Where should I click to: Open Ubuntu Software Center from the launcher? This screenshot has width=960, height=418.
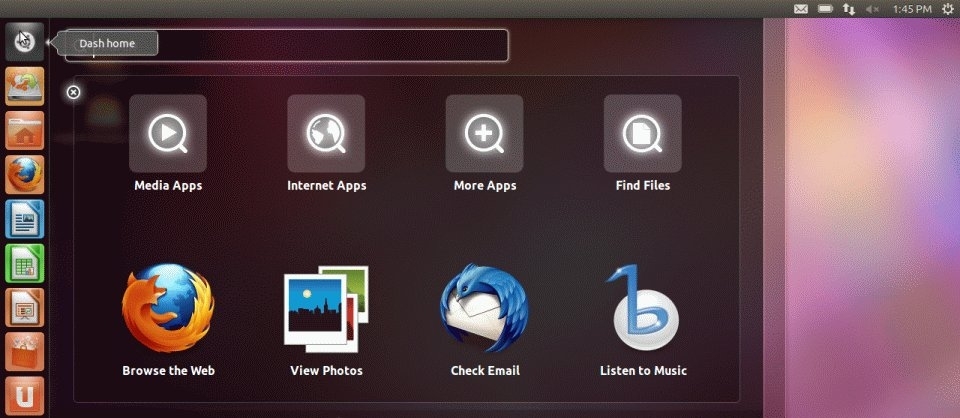point(24,351)
